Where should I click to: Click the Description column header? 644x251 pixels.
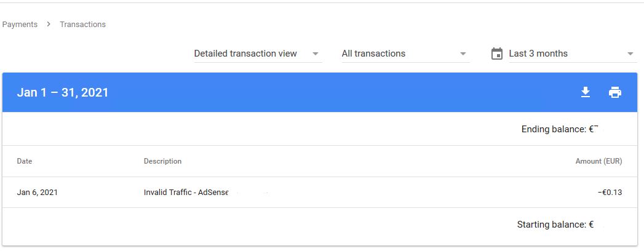pos(162,161)
